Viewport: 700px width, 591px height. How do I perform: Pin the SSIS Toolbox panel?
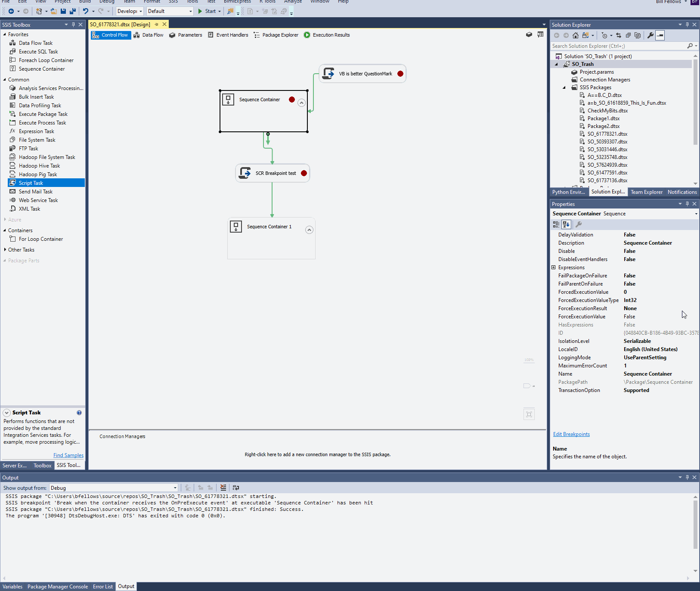(x=74, y=25)
